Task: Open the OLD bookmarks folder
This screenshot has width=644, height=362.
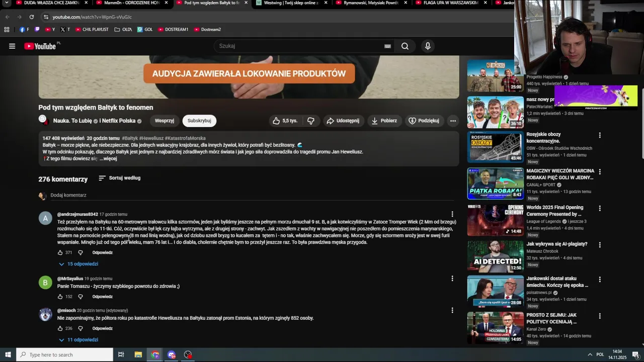Action: coord(123,30)
